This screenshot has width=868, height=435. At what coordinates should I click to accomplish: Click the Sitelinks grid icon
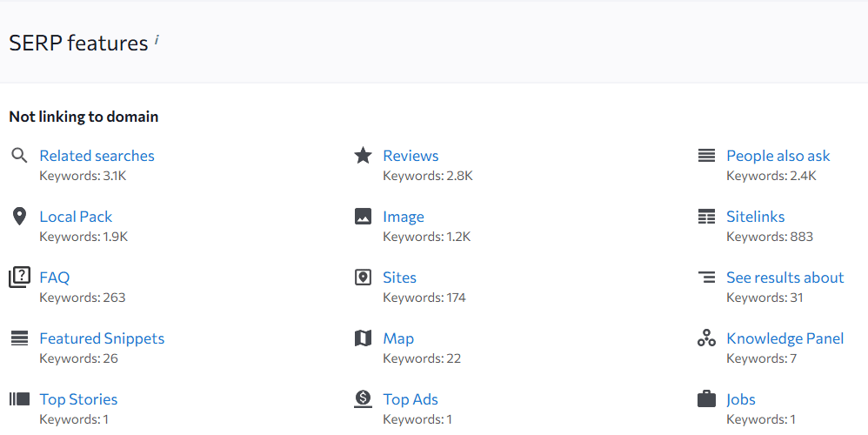pos(706,217)
